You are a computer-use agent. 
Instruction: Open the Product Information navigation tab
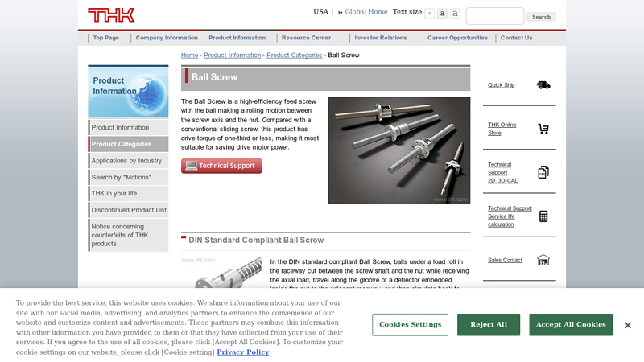click(x=237, y=38)
